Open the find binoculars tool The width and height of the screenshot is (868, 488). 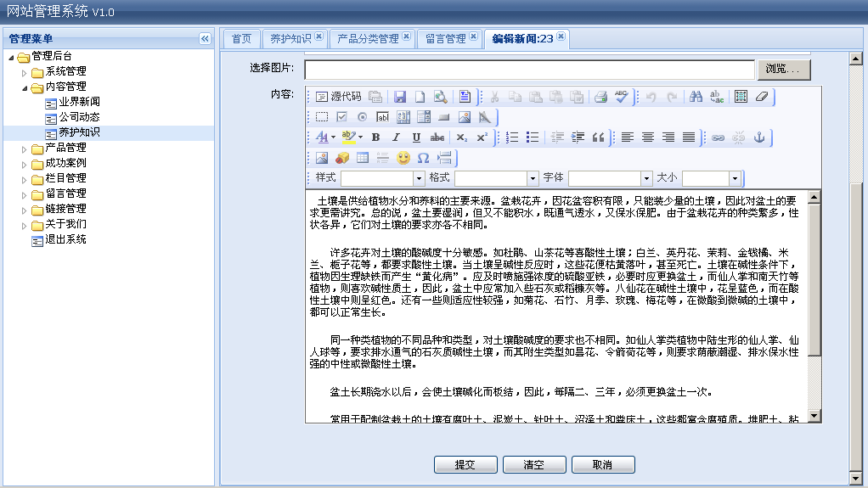point(696,97)
